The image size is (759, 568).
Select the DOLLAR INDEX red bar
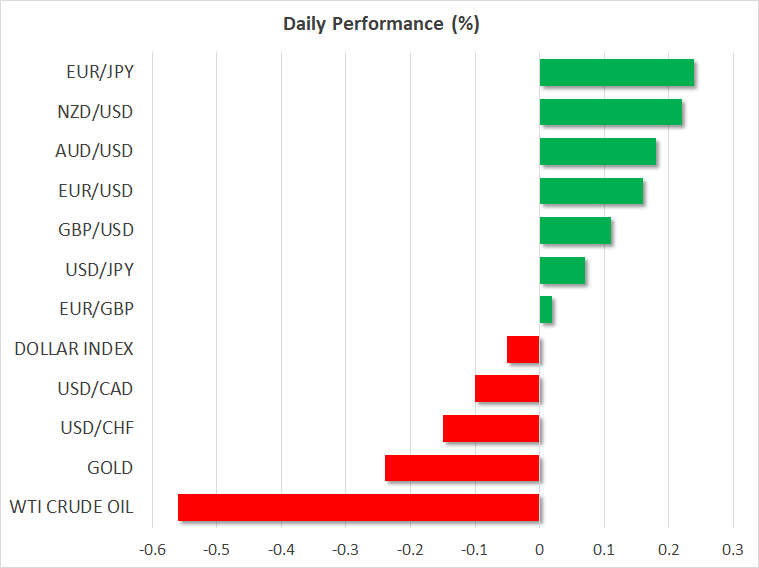523,350
